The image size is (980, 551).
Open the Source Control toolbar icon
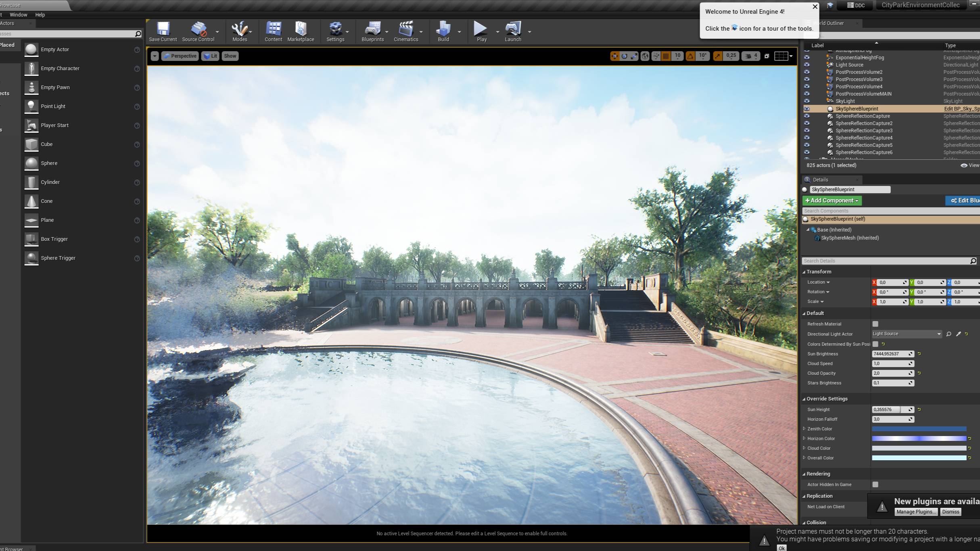pyautogui.click(x=198, y=31)
